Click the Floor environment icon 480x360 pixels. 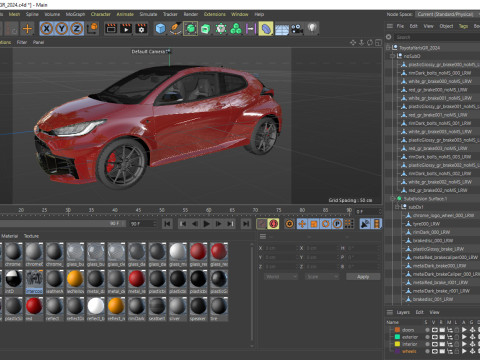[282, 29]
